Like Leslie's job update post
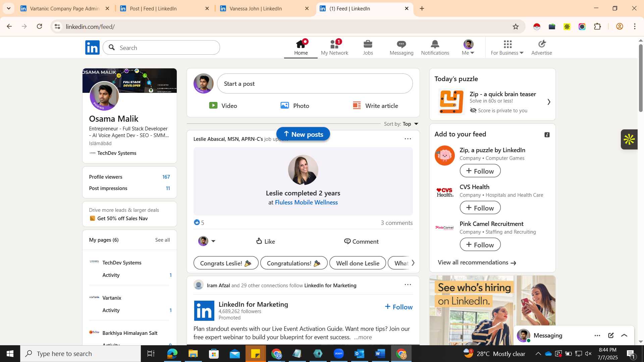The width and height of the screenshot is (644, 362). click(x=265, y=241)
